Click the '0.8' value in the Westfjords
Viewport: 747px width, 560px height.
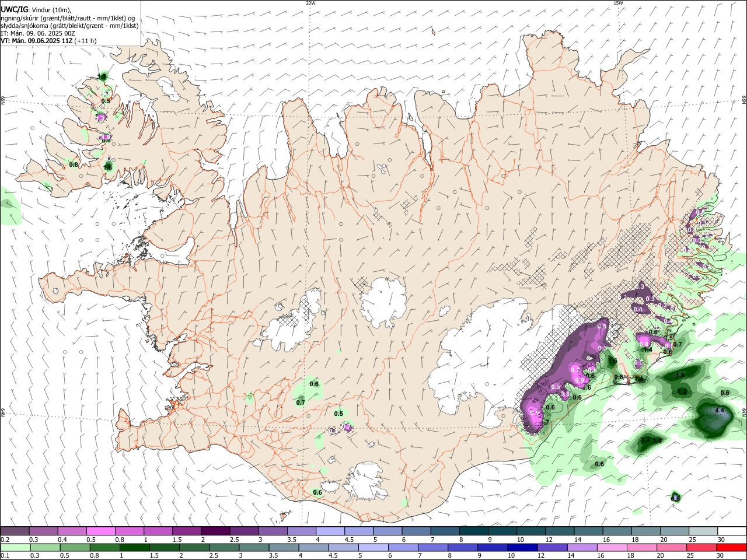74,164
